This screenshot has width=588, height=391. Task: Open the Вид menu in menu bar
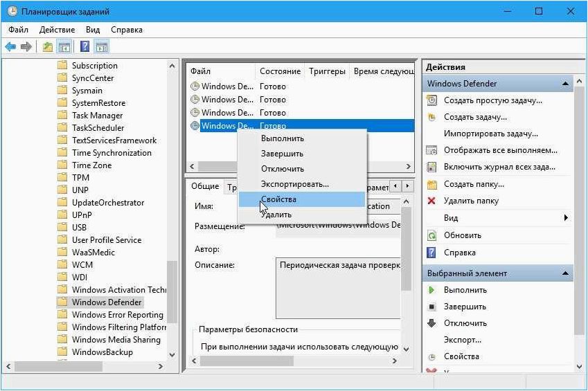93,30
